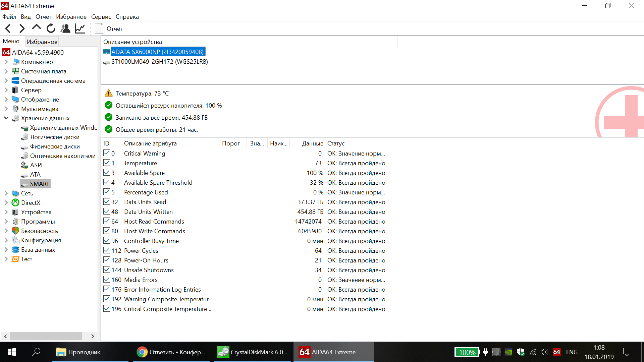Expand the Компьютер tree node

[x=6, y=62]
